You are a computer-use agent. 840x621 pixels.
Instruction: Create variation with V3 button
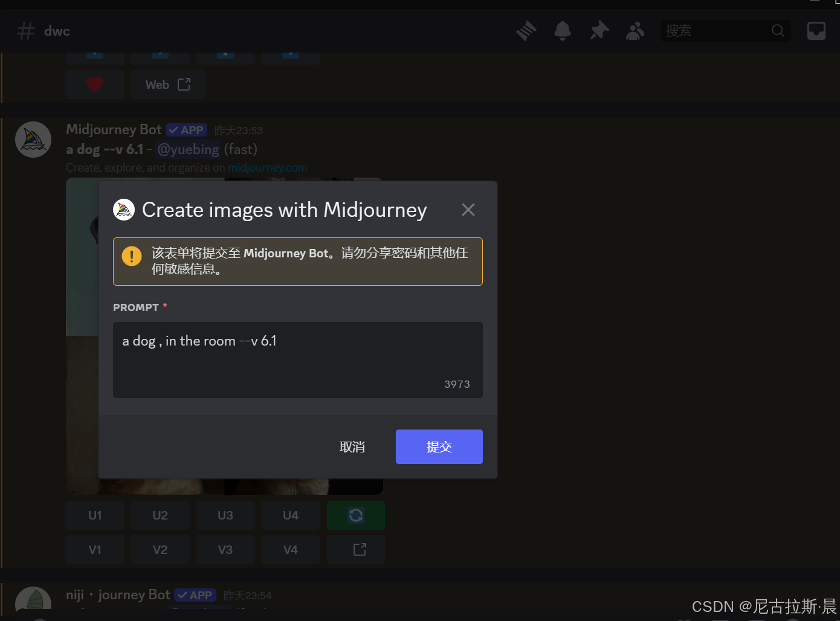pyautogui.click(x=225, y=550)
